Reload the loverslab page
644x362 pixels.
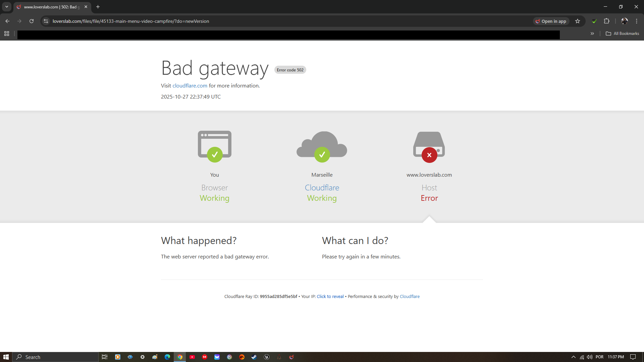[x=32, y=21]
